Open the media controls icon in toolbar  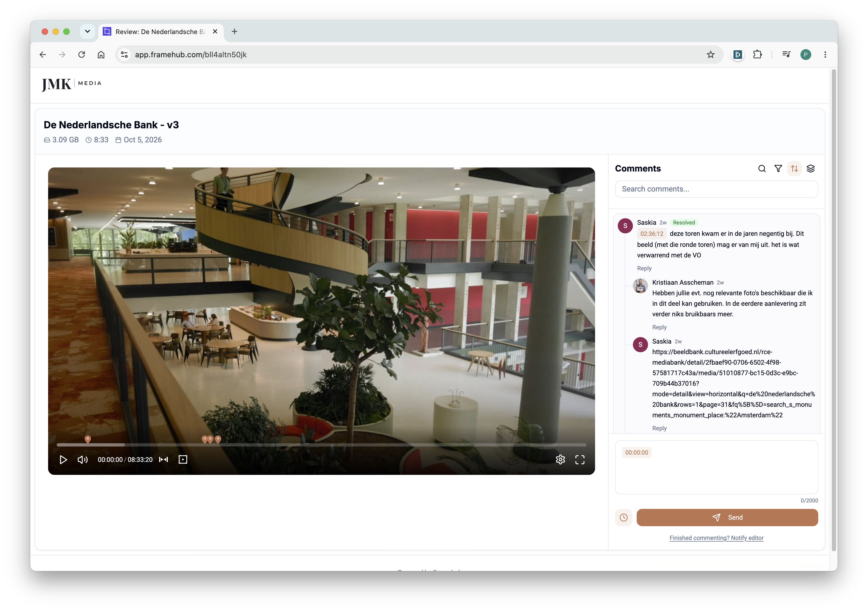(x=786, y=54)
